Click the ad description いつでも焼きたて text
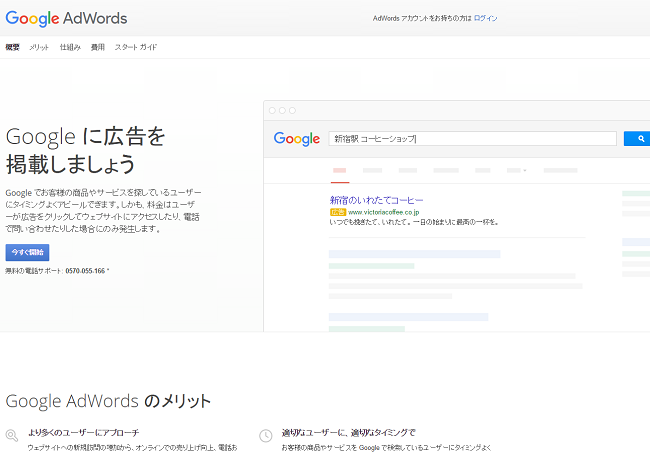Image resolution: width=650 pixels, height=453 pixels. (414, 223)
